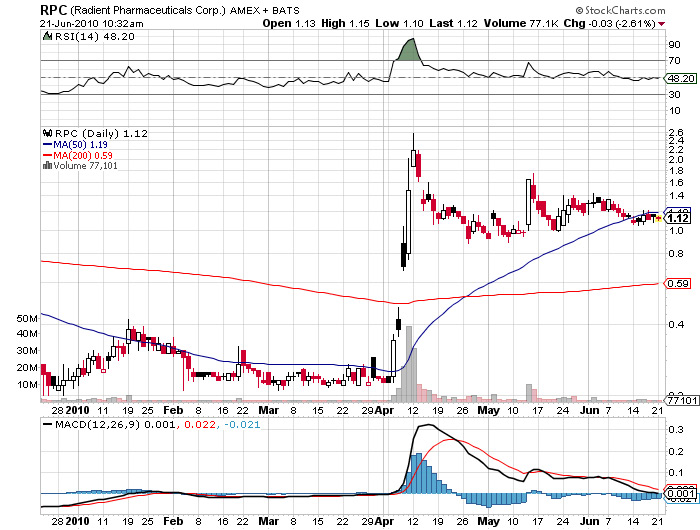This screenshot has height=530, width=700.
Task: Click the RSI(14) indicator icon
Action: (47, 36)
